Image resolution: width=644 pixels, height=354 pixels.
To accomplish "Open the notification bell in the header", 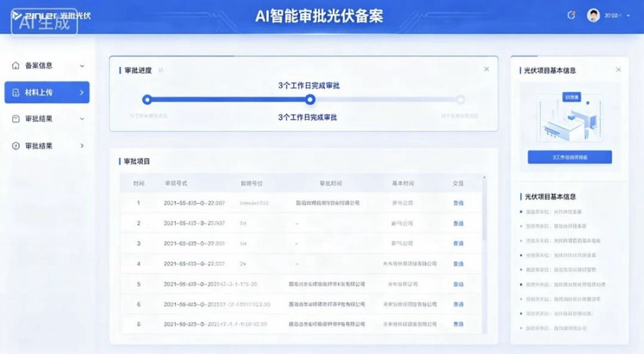I will coord(571,15).
